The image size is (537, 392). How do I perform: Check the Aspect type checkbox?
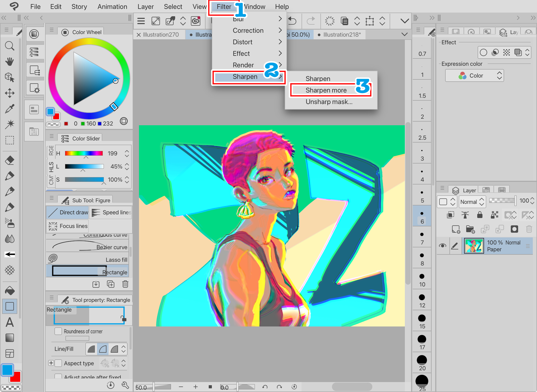pos(58,363)
